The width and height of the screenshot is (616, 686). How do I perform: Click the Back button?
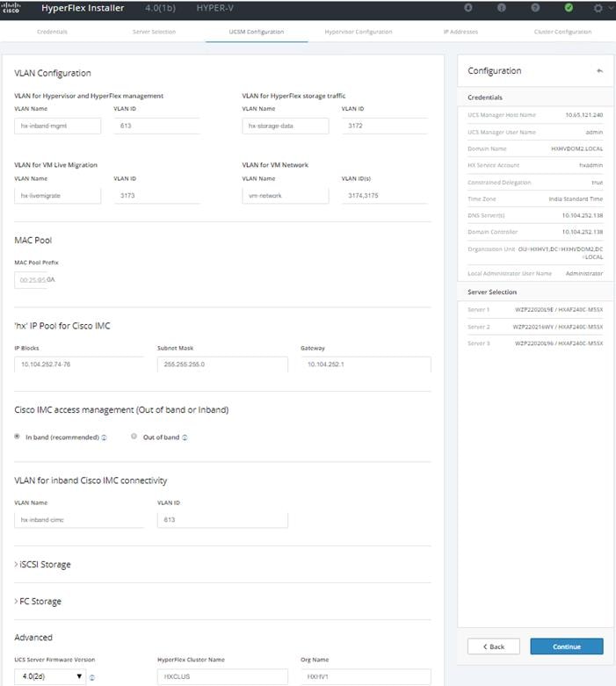coord(493,646)
